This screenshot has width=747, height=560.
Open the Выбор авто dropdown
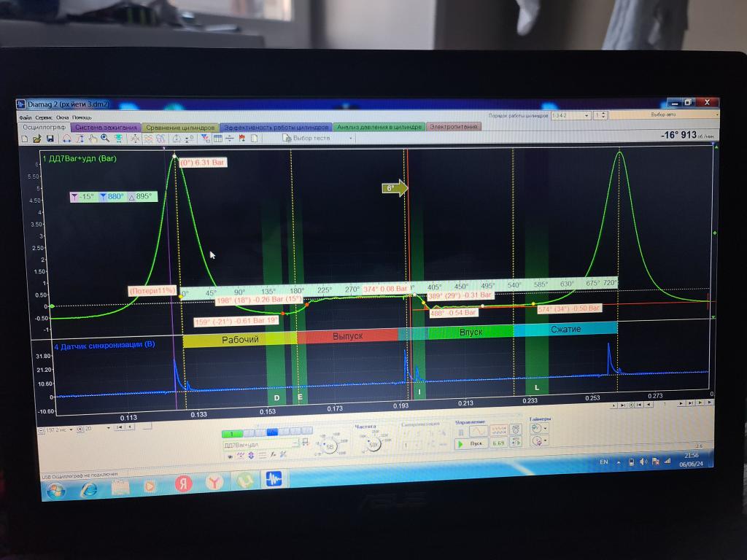(x=664, y=114)
